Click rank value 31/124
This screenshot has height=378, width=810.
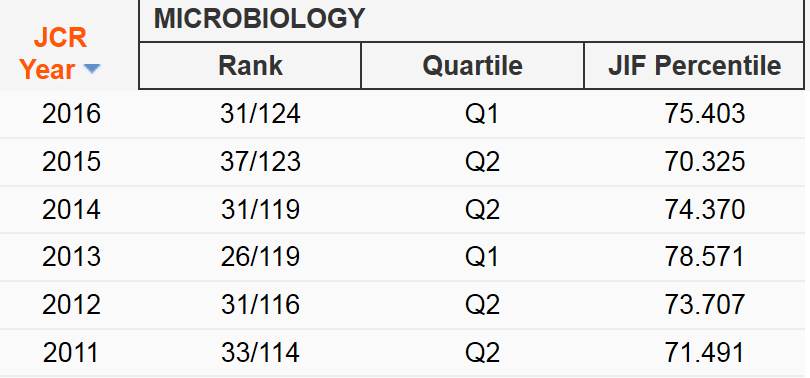click(x=260, y=114)
